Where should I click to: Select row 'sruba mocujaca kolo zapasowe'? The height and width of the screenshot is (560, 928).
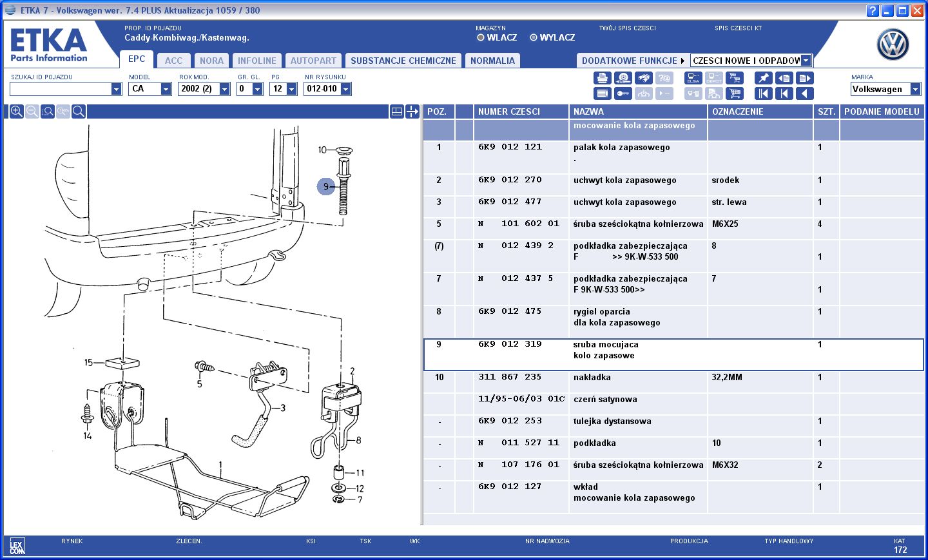(x=673, y=354)
